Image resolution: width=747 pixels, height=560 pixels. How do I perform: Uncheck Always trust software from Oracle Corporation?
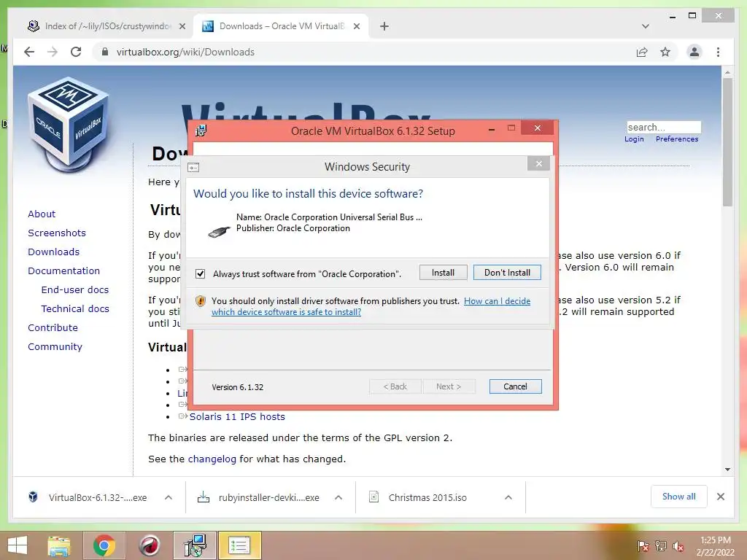click(x=200, y=274)
